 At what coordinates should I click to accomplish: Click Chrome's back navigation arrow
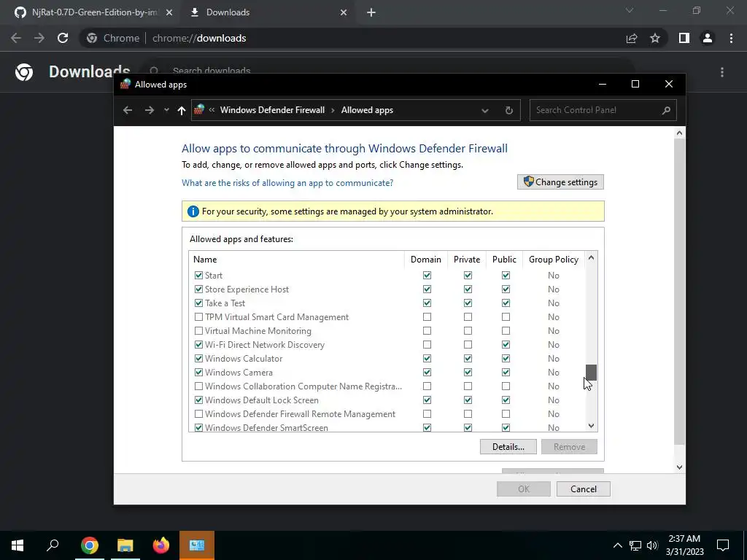(16, 38)
